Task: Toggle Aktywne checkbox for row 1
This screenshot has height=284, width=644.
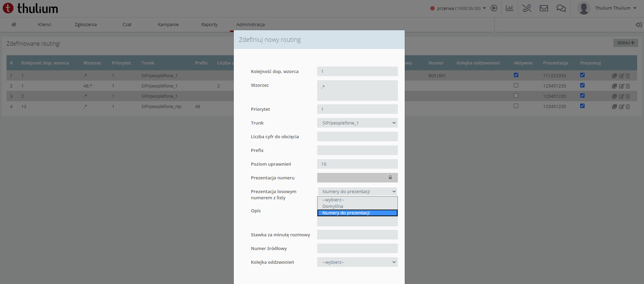Action: point(516,75)
